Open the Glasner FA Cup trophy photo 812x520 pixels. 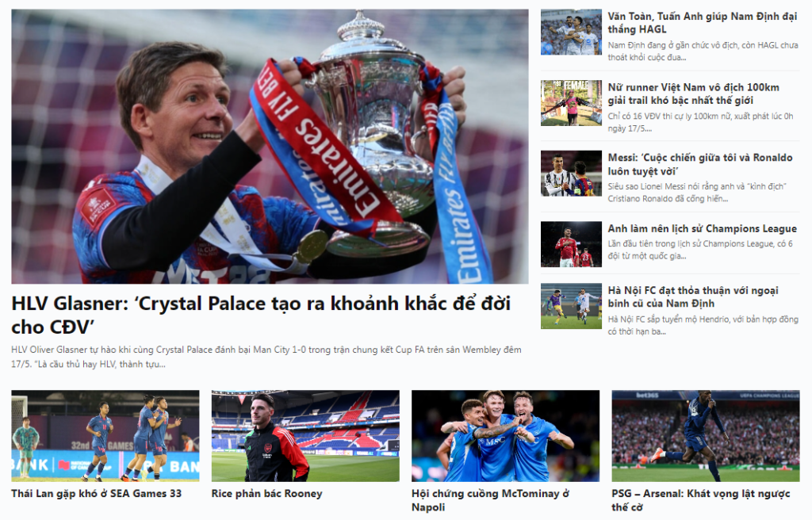pyautogui.click(x=270, y=146)
